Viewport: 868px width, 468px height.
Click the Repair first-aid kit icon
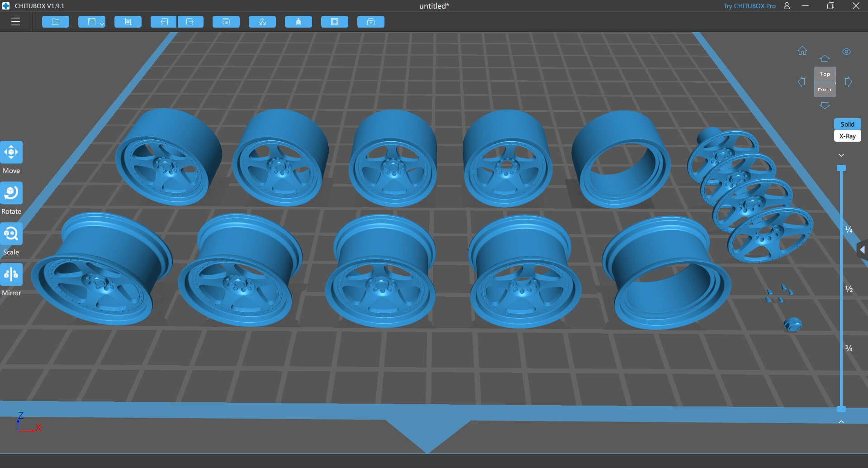click(371, 22)
